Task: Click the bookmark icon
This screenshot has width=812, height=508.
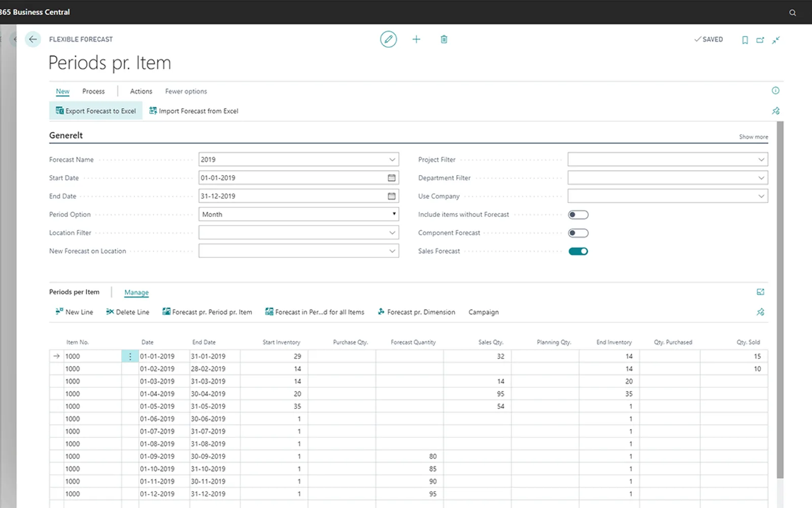Action: click(x=745, y=40)
